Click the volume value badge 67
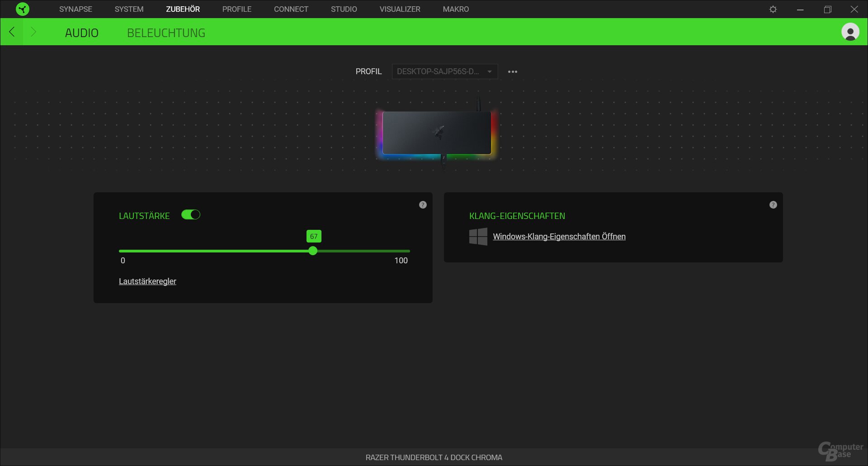868x466 pixels. coord(314,236)
